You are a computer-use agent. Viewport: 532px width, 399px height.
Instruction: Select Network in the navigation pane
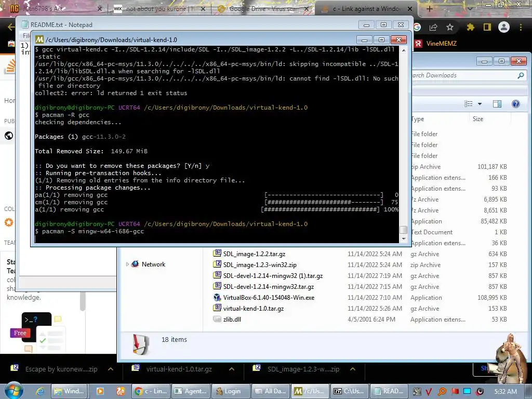(x=153, y=264)
